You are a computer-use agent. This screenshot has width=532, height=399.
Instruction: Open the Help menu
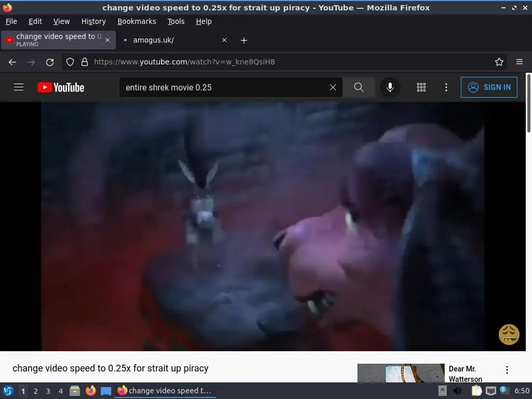pyautogui.click(x=204, y=21)
